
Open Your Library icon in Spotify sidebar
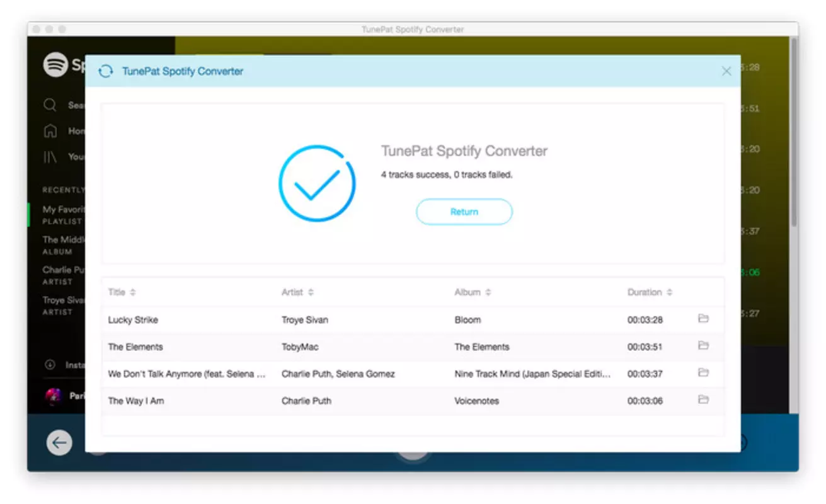click(x=50, y=157)
